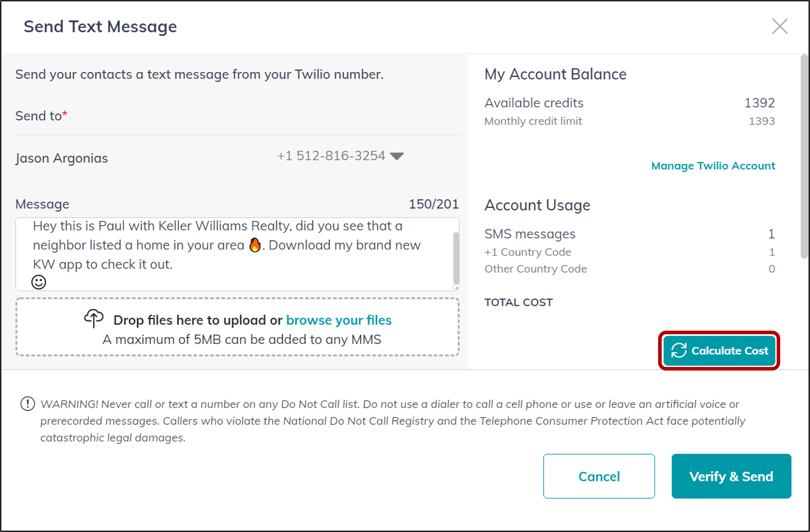This screenshot has width=810, height=532.
Task: Click the fire emoji in the message text
Action: (x=255, y=244)
